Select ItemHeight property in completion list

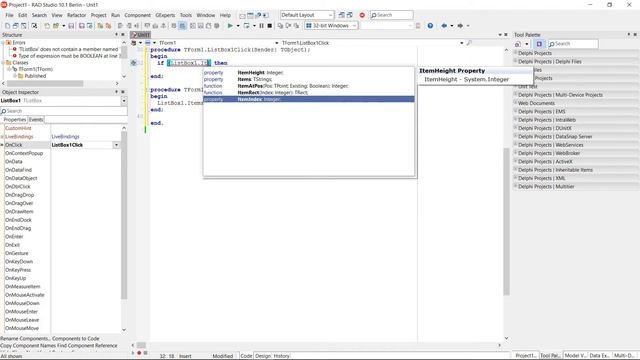(309, 73)
